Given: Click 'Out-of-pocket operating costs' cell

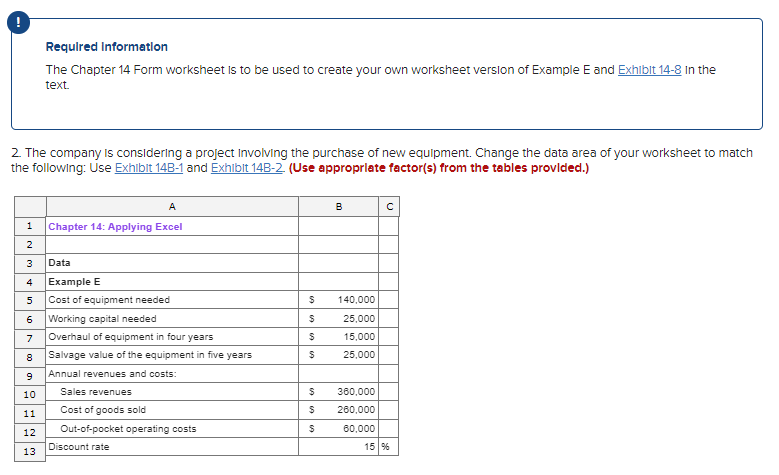Looking at the screenshot, I should point(172,428).
